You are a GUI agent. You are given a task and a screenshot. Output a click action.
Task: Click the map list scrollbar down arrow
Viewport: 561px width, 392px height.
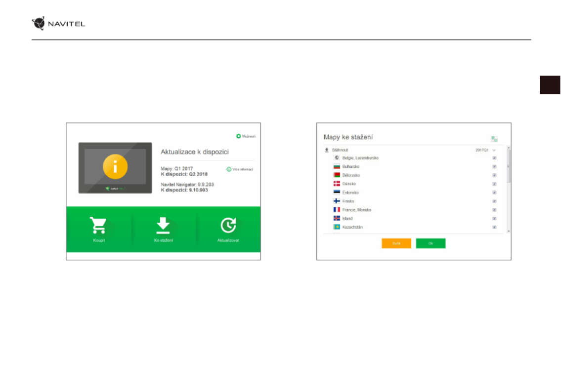(509, 231)
